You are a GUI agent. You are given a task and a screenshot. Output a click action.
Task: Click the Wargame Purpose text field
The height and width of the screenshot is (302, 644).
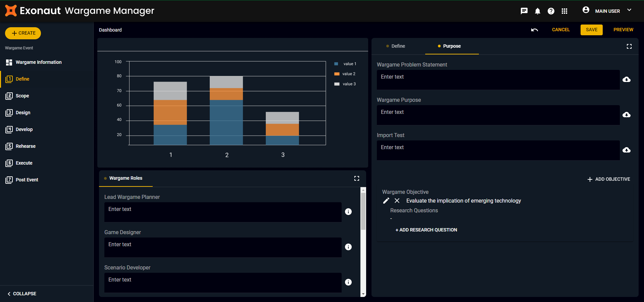[x=498, y=115]
